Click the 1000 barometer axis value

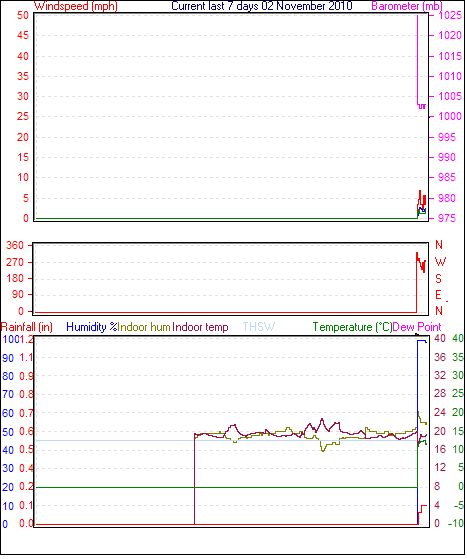point(450,116)
